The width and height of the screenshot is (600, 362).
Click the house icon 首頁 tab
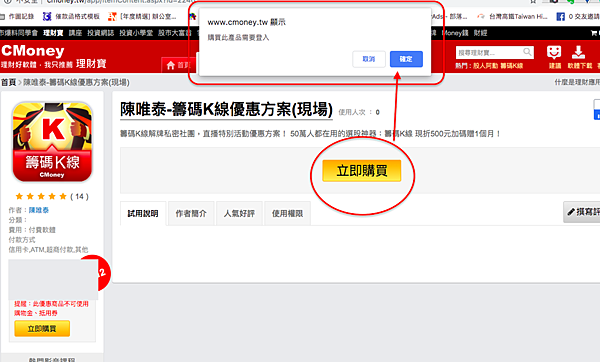coord(178,65)
